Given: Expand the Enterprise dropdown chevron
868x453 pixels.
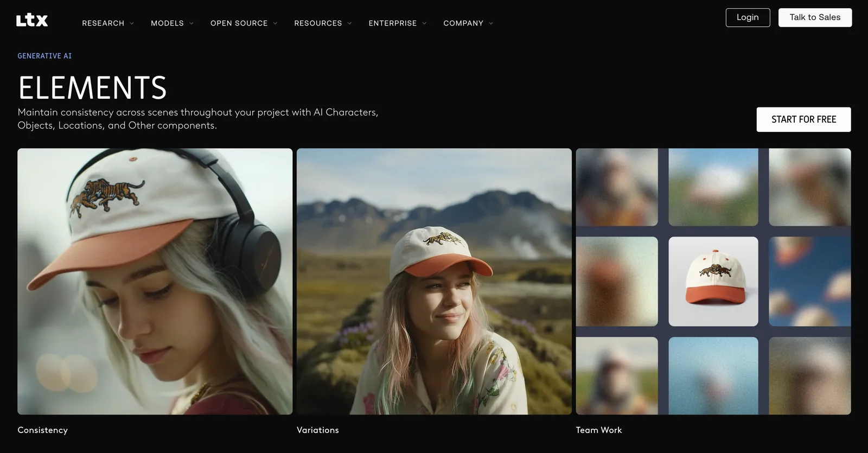Looking at the screenshot, I should [424, 23].
